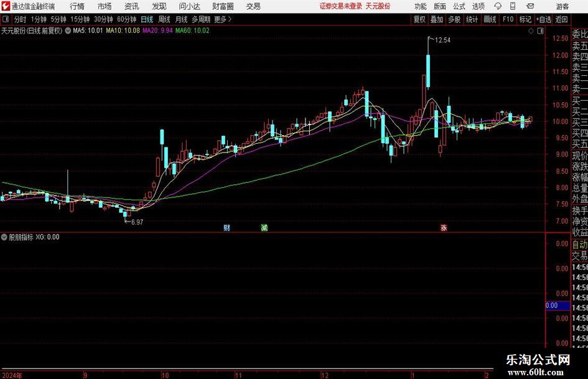
Task: Click the MA60: 10.02 indicator label
Action: 192,30
